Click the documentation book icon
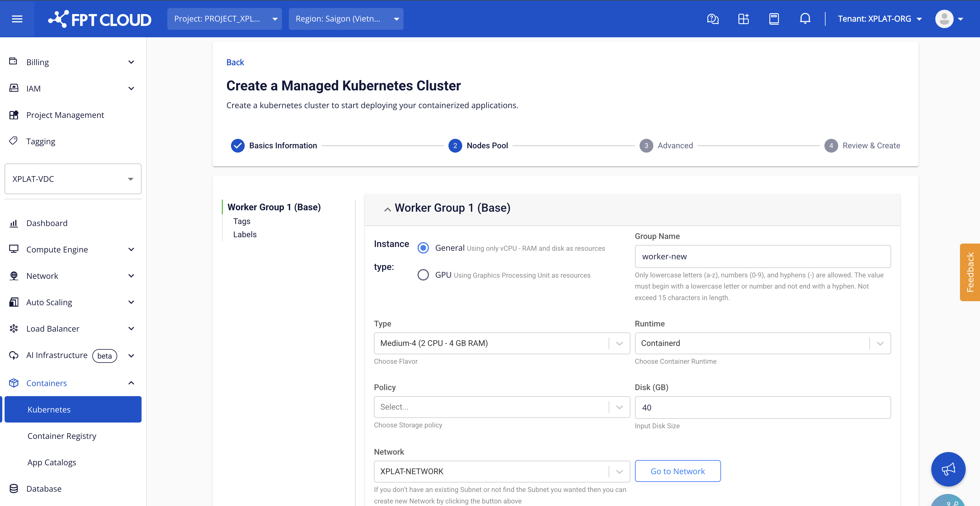This screenshot has width=980, height=506. [774, 19]
